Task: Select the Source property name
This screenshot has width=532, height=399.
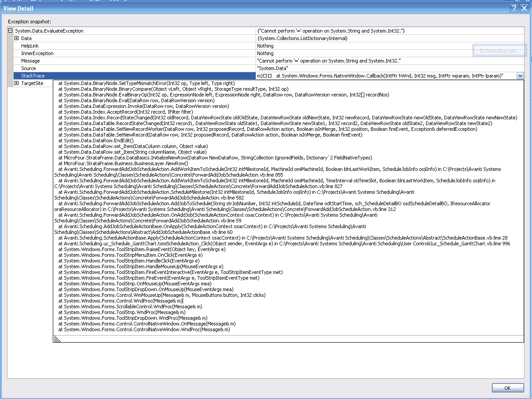Action: point(29,68)
